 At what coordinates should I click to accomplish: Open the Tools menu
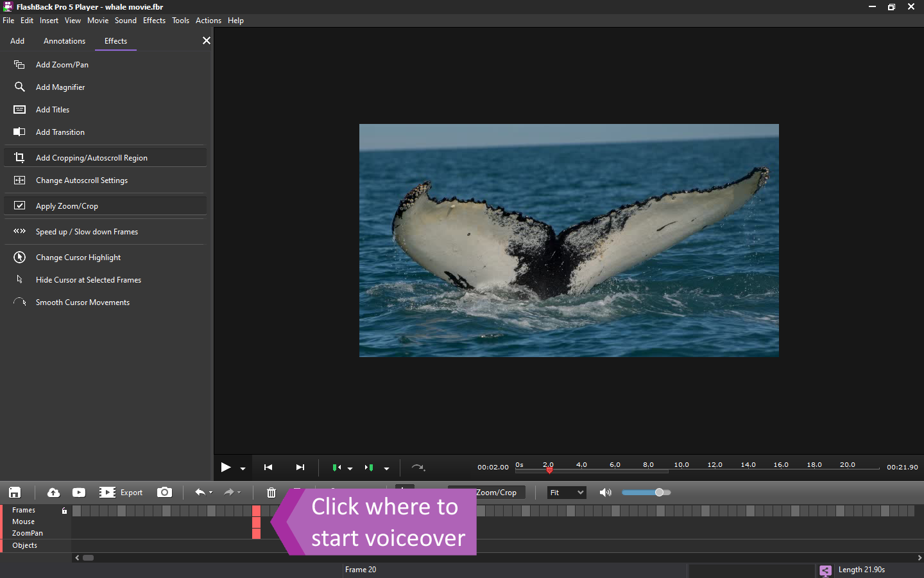[x=180, y=21]
